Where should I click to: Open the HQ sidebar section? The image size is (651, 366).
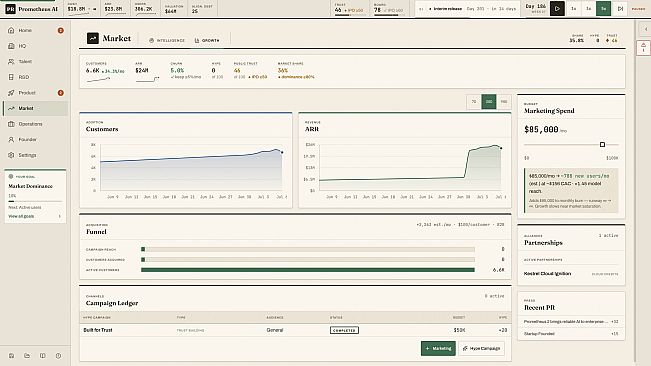pyautogui.click(x=35, y=46)
